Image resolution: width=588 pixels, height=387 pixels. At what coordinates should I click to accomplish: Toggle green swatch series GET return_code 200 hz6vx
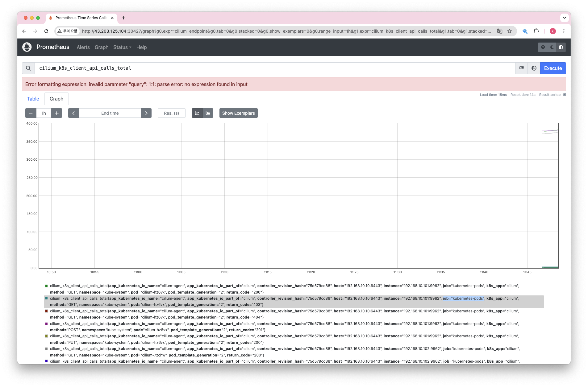pyautogui.click(x=47, y=286)
